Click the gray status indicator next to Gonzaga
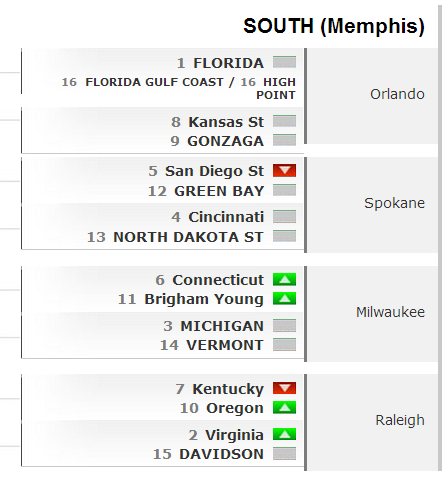This screenshot has height=480, width=442. pos(284,140)
